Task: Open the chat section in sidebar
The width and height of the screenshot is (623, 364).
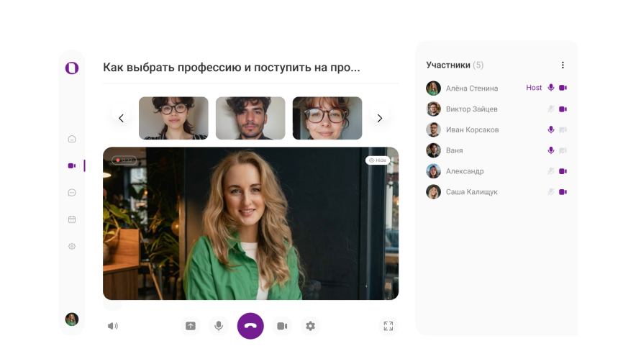Action: [72, 193]
